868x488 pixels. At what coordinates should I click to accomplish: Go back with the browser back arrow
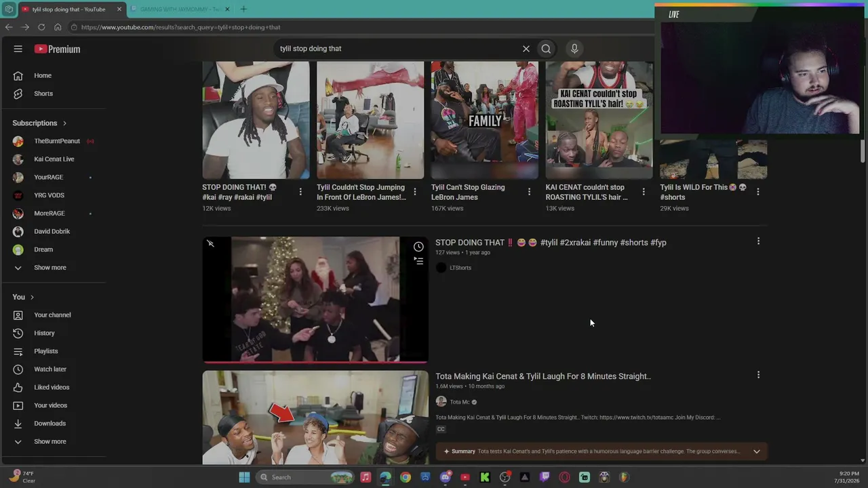(x=9, y=27)
